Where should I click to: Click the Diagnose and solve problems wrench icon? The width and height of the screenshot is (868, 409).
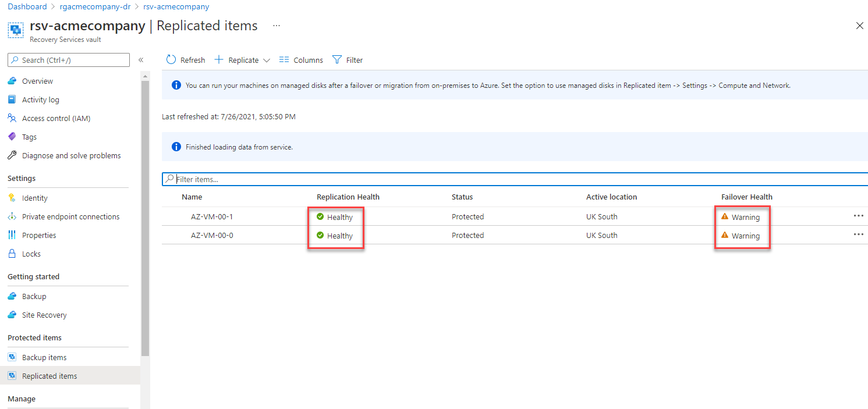12,155
